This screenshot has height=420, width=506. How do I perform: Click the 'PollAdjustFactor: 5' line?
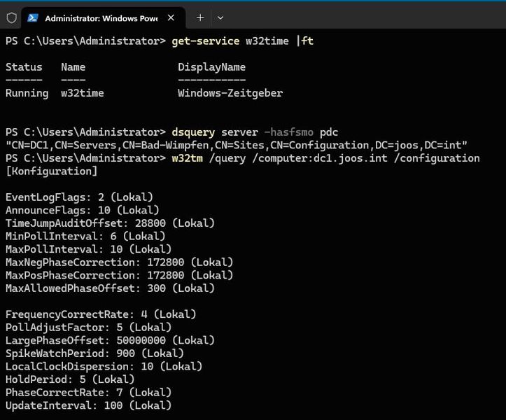[88, 328]
